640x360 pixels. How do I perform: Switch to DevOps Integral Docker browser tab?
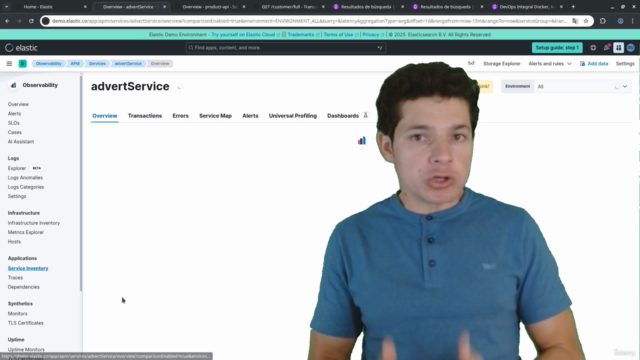pyautogui.click(x=527, y=7)
